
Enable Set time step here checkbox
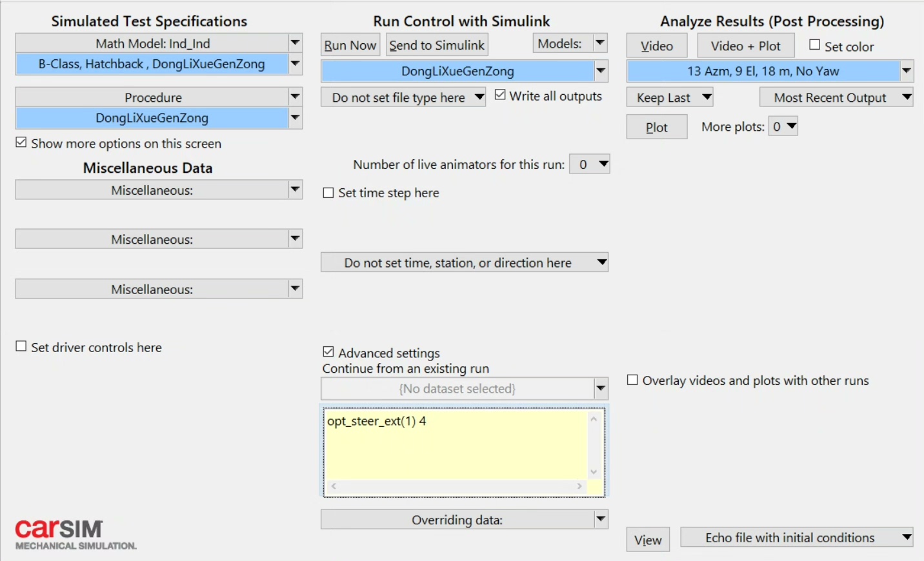[x=328, y=192]
